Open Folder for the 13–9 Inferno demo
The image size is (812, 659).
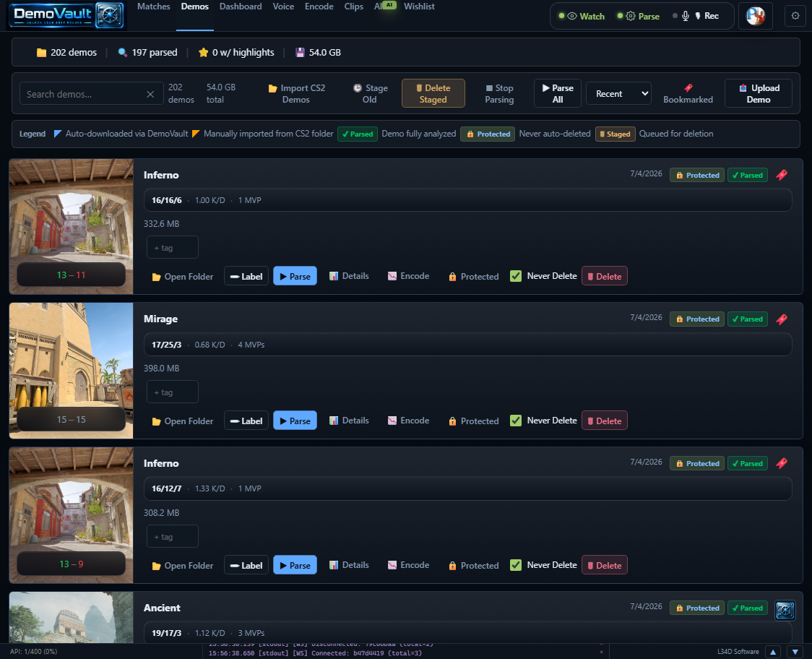pos(183,565)
